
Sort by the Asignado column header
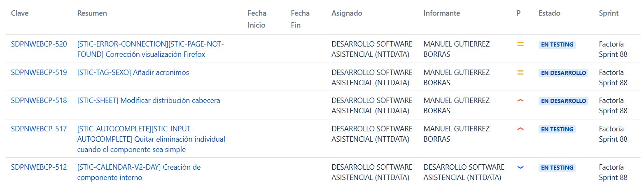tap(347, 13)
